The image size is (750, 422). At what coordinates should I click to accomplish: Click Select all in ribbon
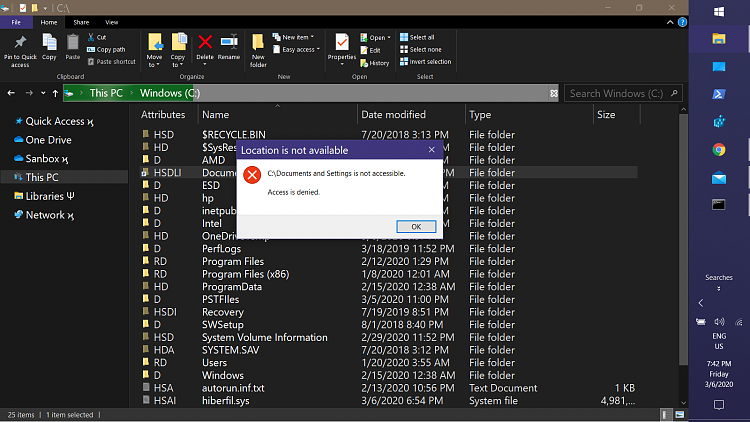(417, 37)
